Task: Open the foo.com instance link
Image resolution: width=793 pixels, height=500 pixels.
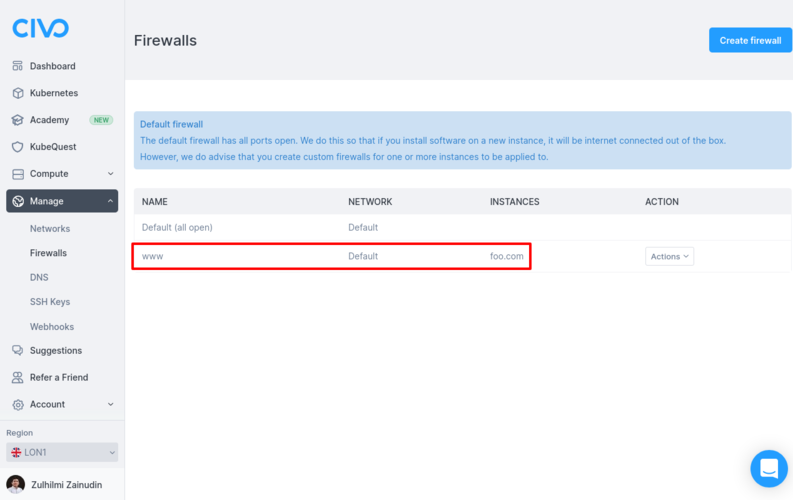Action: pos(507,257)
